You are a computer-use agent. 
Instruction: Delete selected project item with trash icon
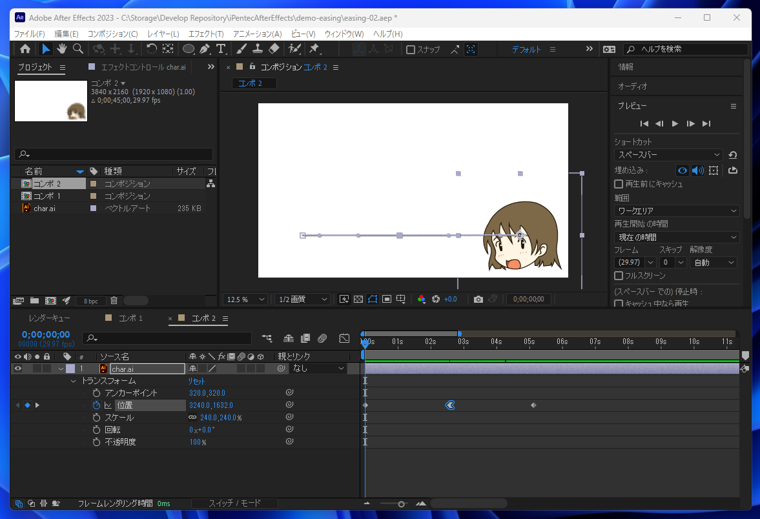tap(114, 300)
